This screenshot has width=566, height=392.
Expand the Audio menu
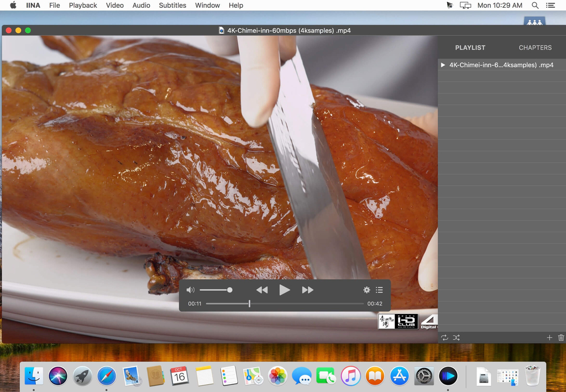click(x=141, y=6)
